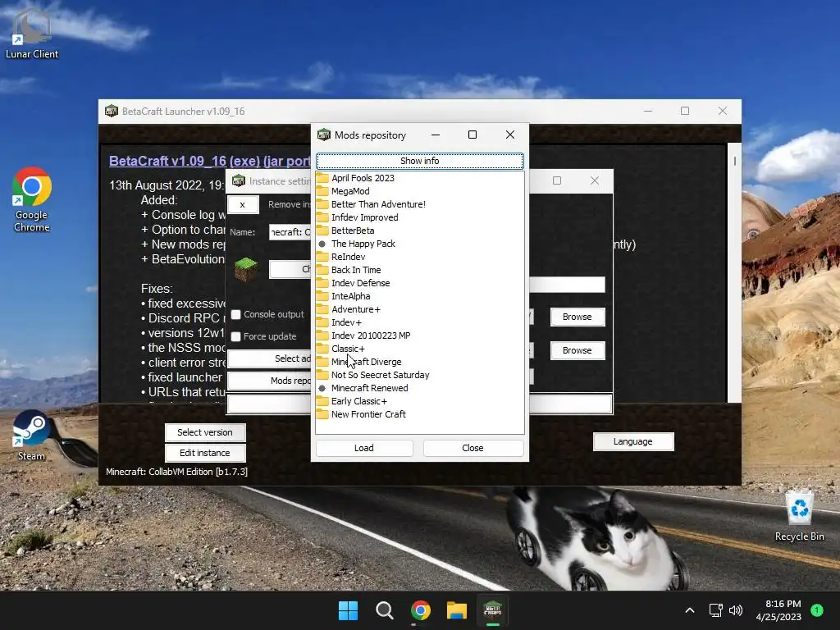Select the New Frontier Craft folder icon
840x630 pixels.
point(322,414)
